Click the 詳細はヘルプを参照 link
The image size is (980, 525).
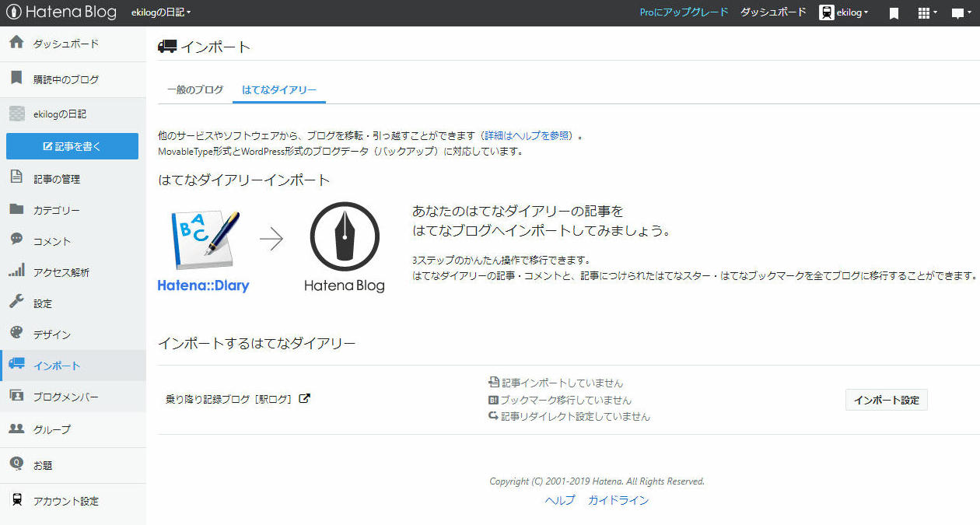tap(527, 135)
